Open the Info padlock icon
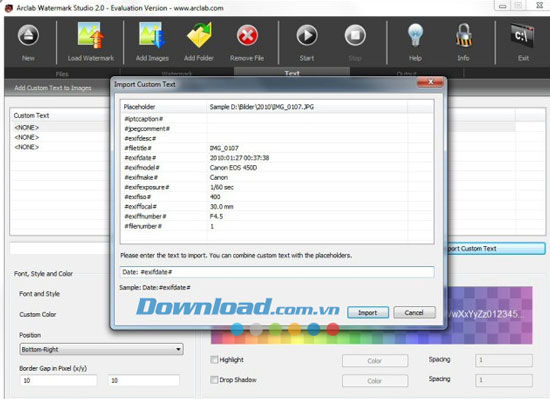Viewport: 550px width, 399px height. 463,35
